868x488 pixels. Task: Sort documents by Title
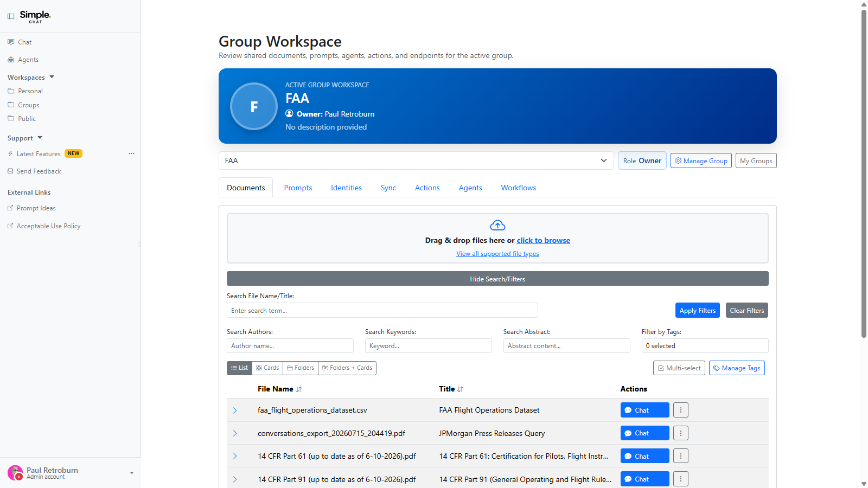click(451, 389)
